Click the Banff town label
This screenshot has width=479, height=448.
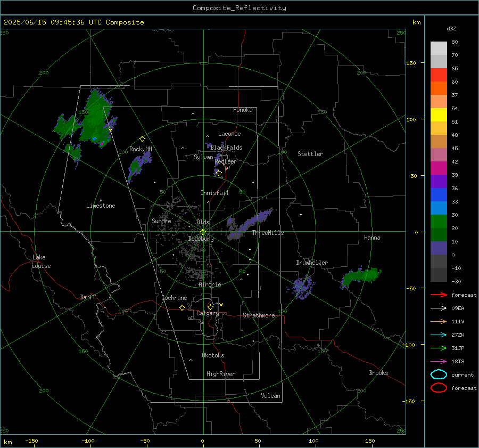point(88,297)
